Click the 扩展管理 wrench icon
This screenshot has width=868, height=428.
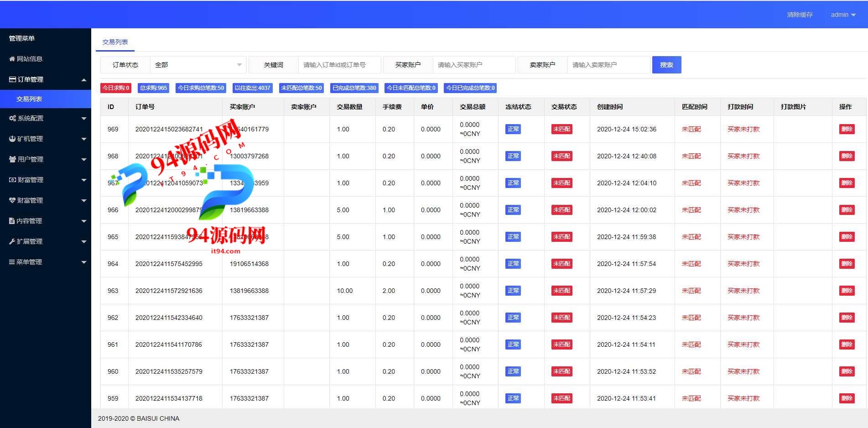click(12, 241)
